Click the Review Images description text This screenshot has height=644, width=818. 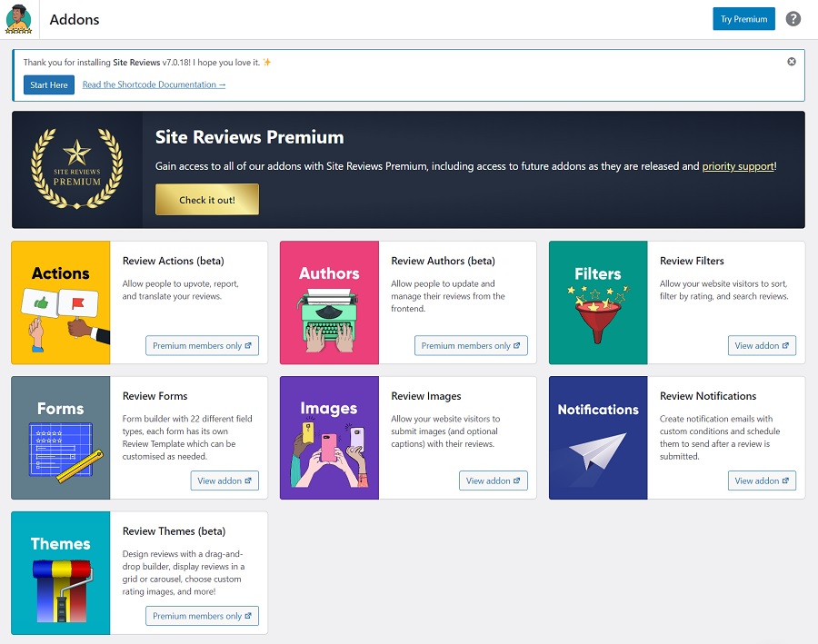tap(445, 431)
